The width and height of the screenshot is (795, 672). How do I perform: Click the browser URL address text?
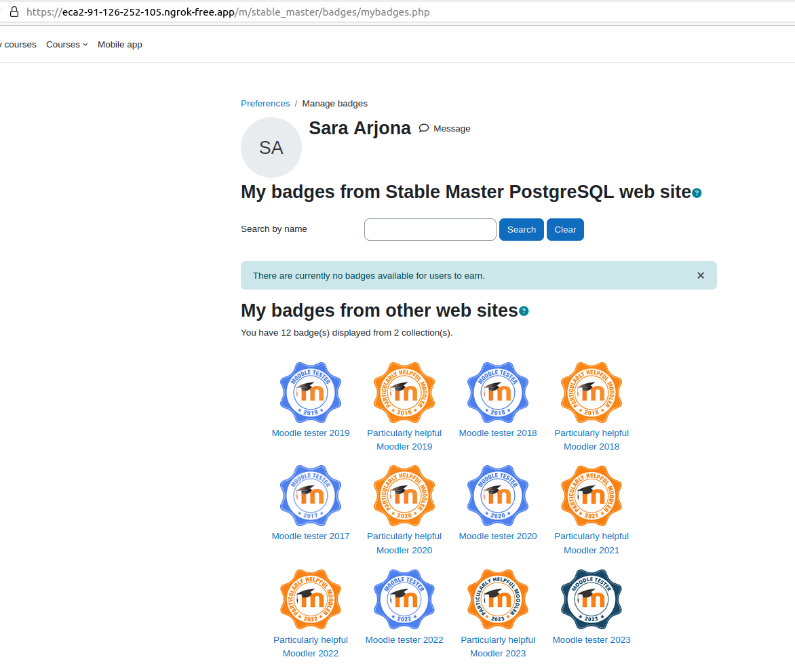[x=228, y=12]
